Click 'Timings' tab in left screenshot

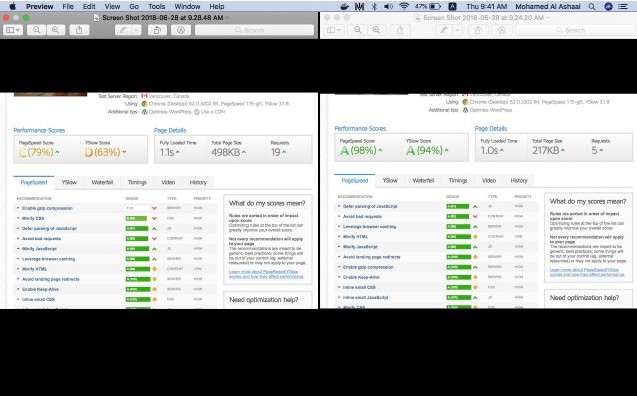click(137, 182)
